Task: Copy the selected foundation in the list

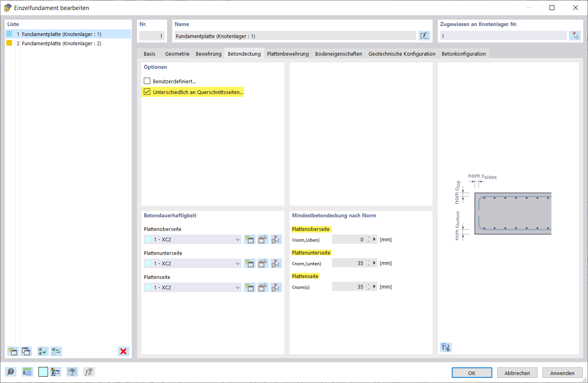Action: tap(26, 351)
